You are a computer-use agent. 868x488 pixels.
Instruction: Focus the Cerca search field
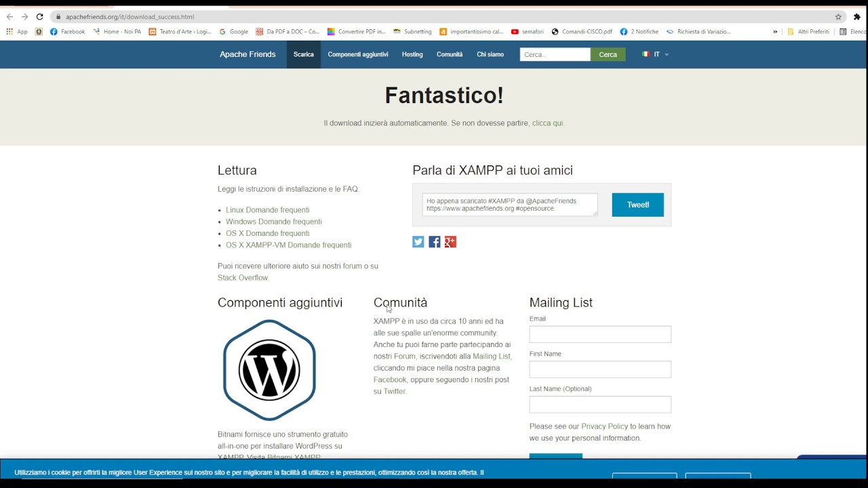555,54
